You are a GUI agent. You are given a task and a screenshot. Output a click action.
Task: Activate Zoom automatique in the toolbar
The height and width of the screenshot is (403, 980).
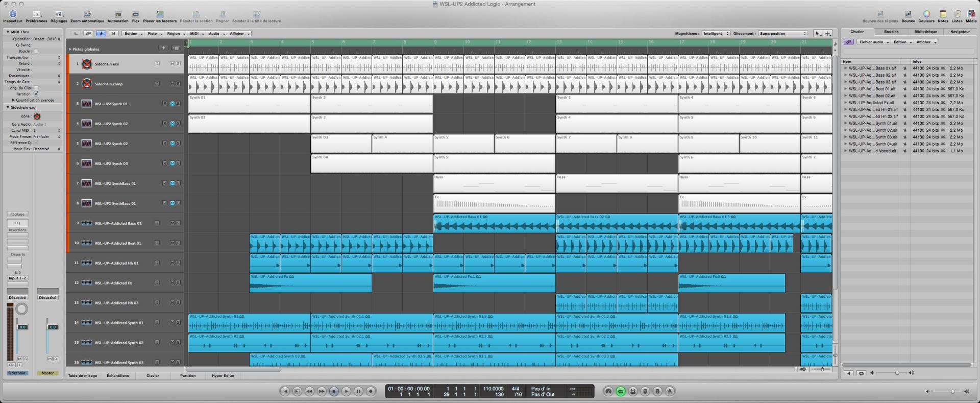coord(87,14)
